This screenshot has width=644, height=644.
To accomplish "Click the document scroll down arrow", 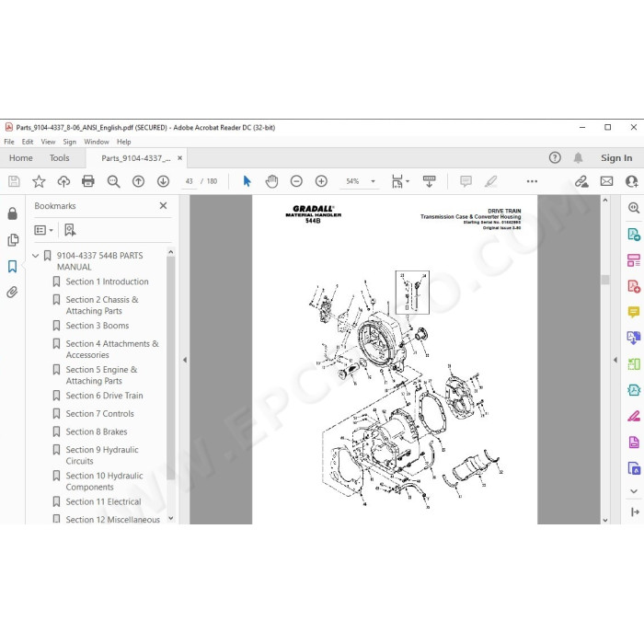I will [x=605, y=520].
